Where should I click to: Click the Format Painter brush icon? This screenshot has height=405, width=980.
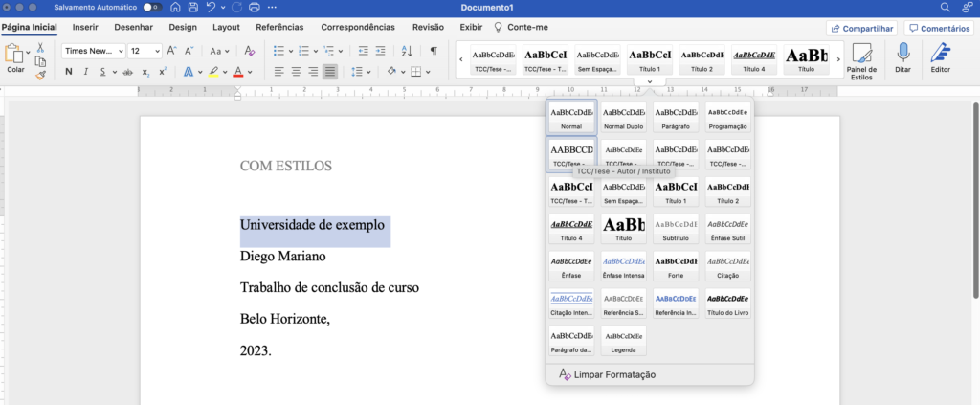point(40,75)
